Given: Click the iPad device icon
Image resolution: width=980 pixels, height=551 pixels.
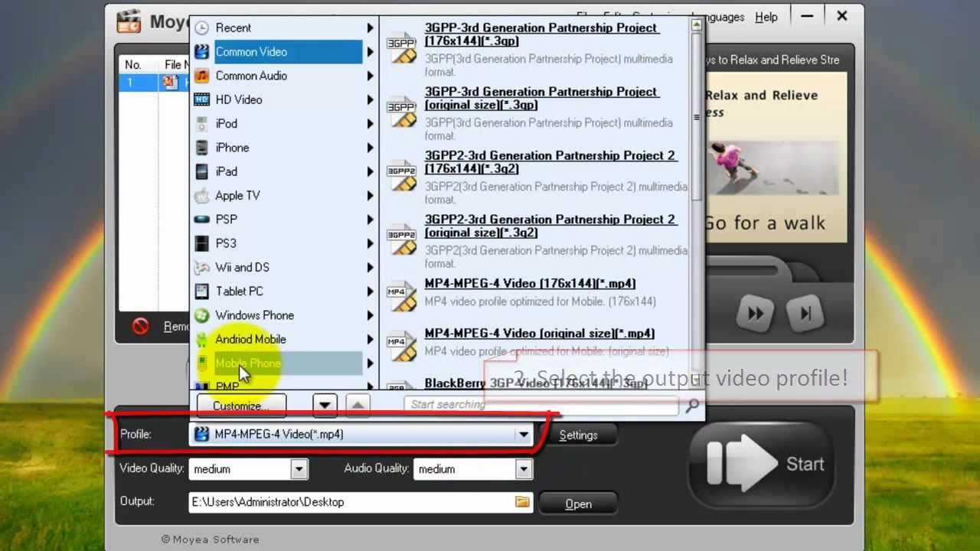Looking at the screenshot, I should tap(201, 171).
